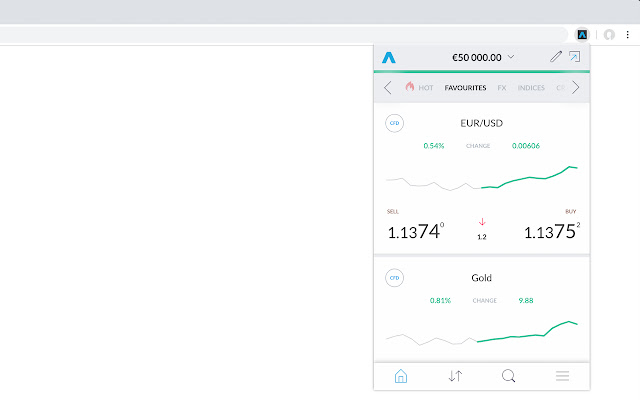Click the EUR/USD sell price 1.1374

coord(416,231)
